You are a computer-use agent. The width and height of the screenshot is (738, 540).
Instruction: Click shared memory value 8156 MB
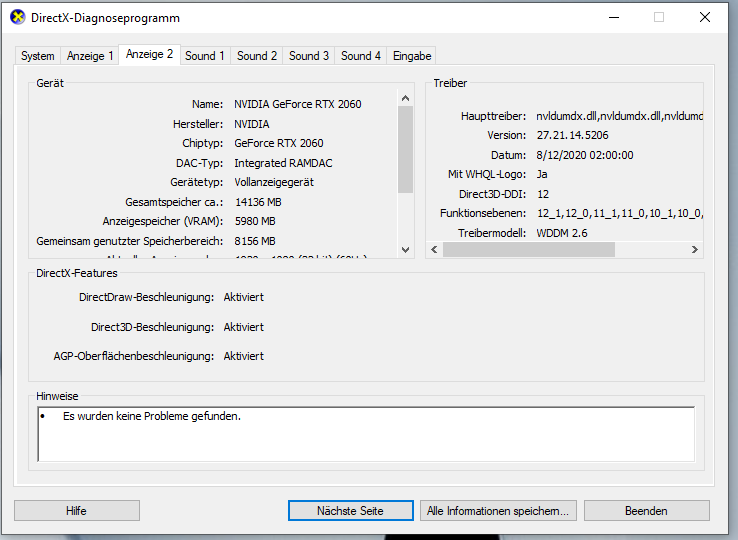(x=255, y=241)
